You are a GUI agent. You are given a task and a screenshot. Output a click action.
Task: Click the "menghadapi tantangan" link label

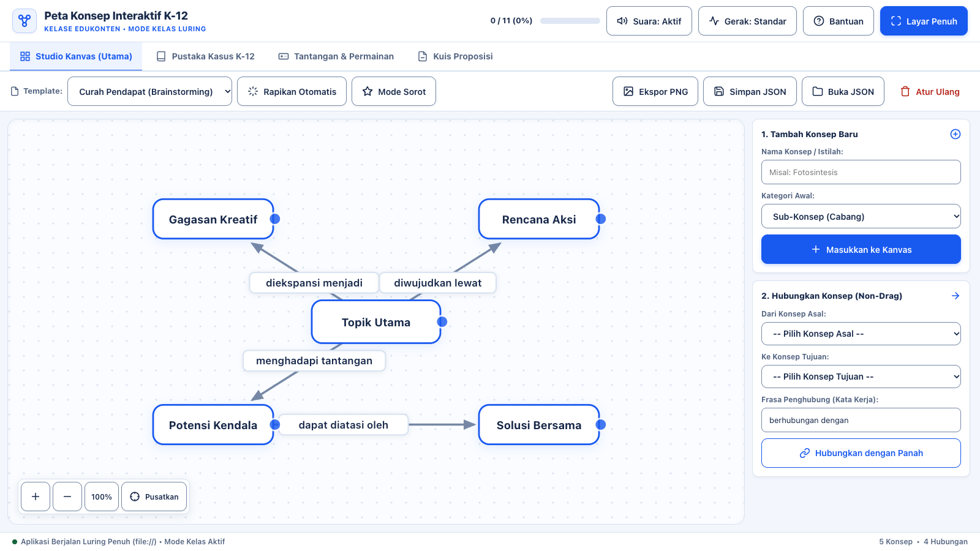point(314,361)
